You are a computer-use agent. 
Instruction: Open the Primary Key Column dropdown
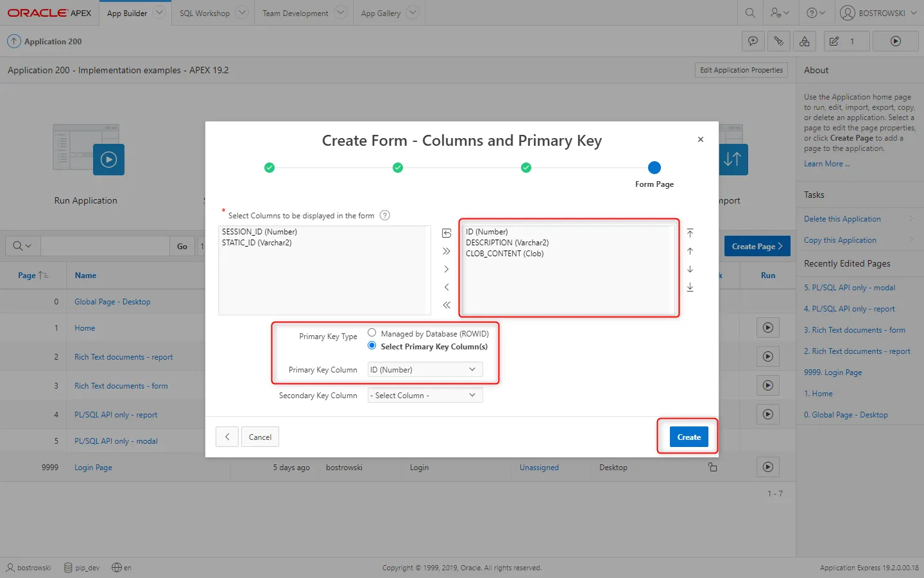point(425,370)
